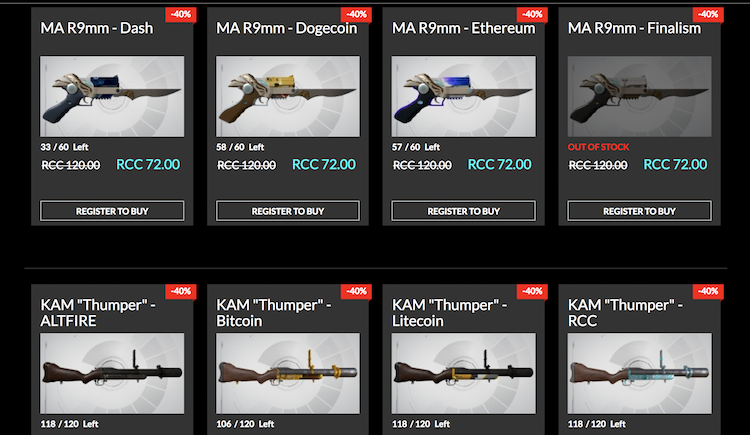Click the -40% badge on MA R9mm Dash
This screenshot has height=435, width=750.
[181, 14]
